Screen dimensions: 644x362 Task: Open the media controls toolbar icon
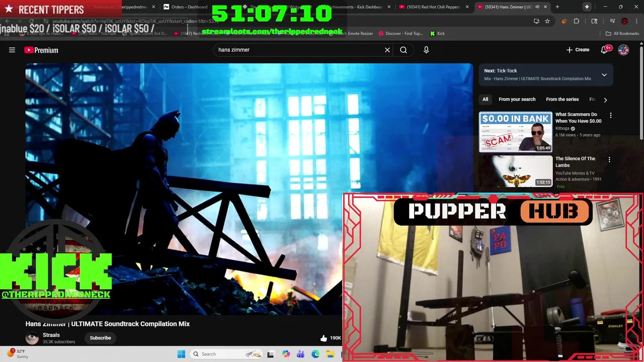pos(612,21)
